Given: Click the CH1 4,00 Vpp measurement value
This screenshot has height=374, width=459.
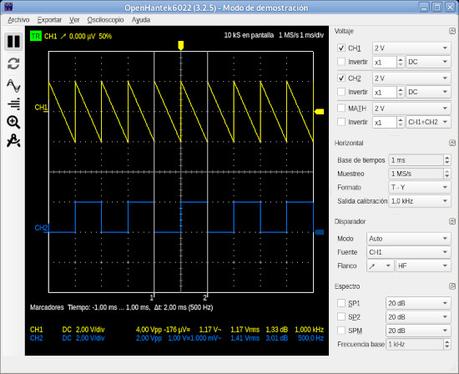Looking at the screenshot, I should pos(149,330).
